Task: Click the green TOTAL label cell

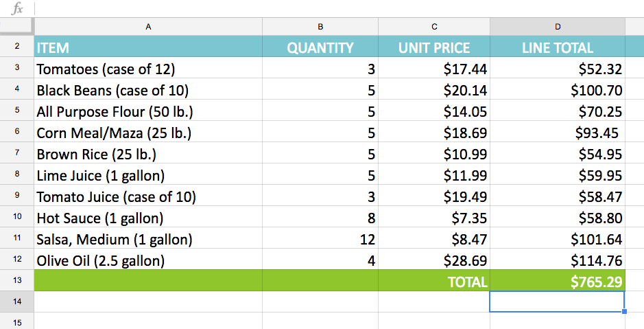Action: pos(433,281)
